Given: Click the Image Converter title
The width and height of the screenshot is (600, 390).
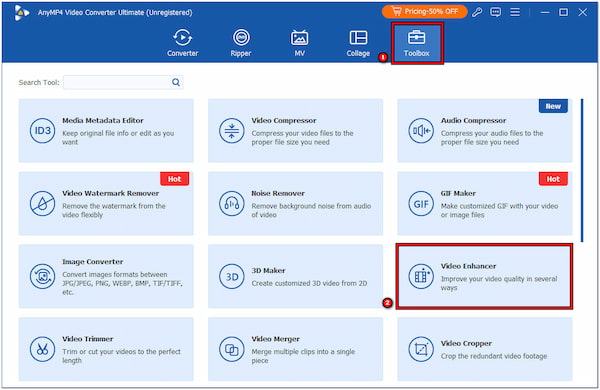Looking at the screenshot, I should pos(93,262).
